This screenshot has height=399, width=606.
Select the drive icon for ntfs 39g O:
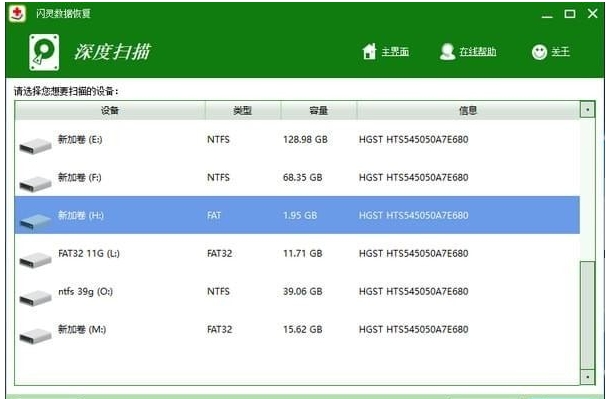(35, 298)
